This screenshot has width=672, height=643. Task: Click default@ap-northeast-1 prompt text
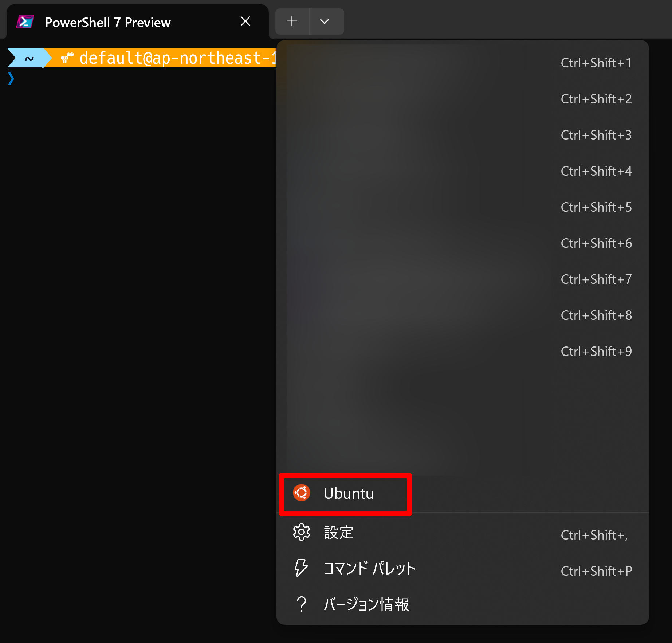pos(178,58)
